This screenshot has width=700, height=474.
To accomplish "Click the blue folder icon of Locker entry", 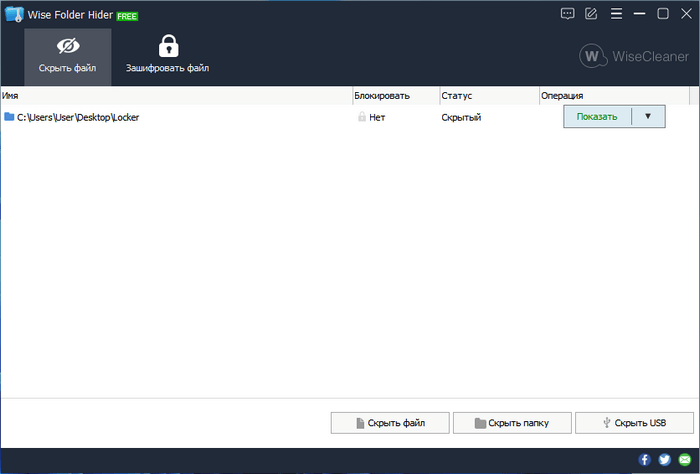I will click(9, 117).
